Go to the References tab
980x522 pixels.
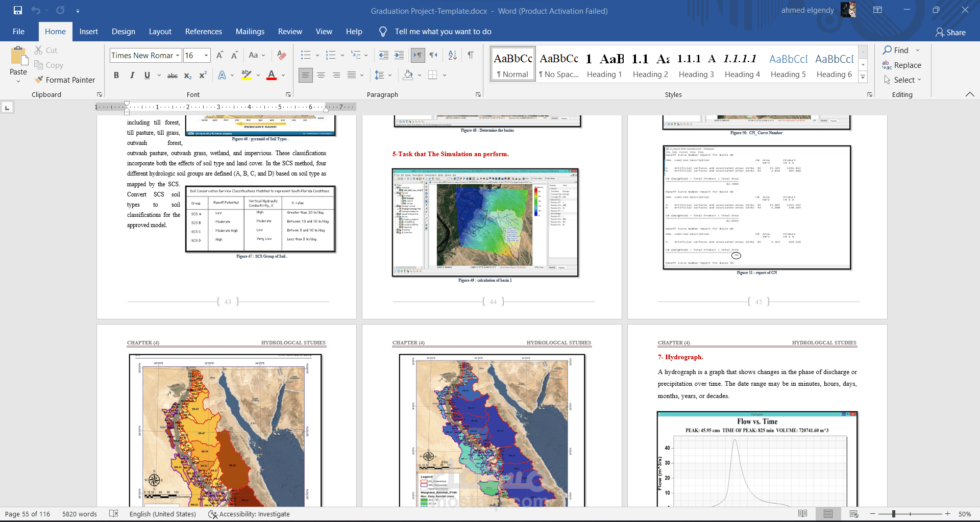204,32
